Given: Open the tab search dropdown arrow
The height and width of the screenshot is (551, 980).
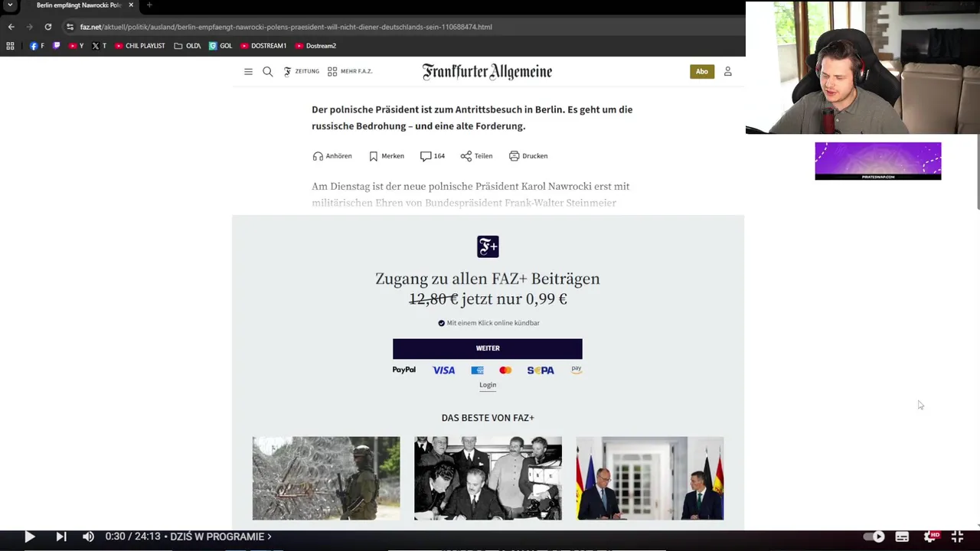Looking at the screenshot, I should (10, 5).
